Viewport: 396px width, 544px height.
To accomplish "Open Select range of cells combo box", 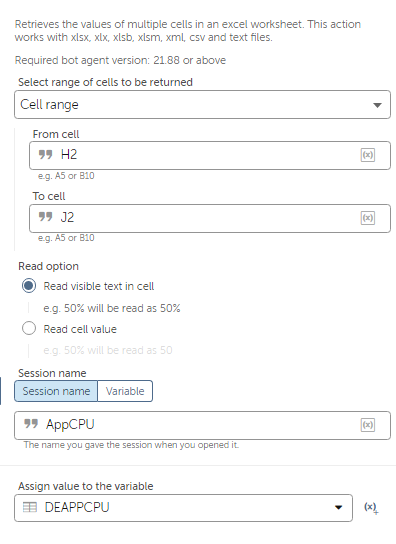I will click(202, 104).
